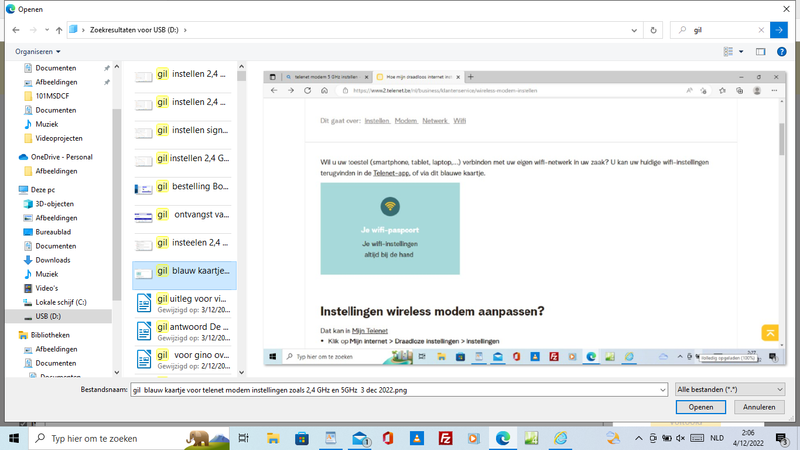The height and width of the screenshot is (450, 800).
Task: Refresh the search results location
Action: (653, 30)
